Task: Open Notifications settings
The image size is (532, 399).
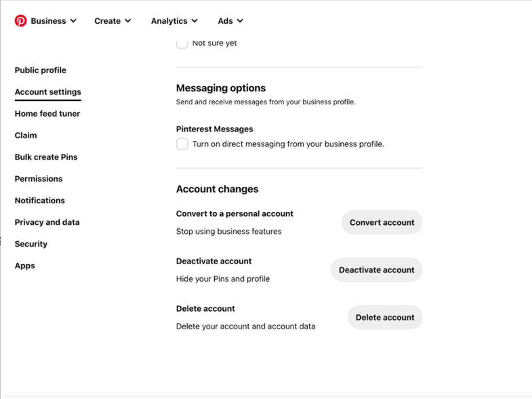Action: (39, 201)
